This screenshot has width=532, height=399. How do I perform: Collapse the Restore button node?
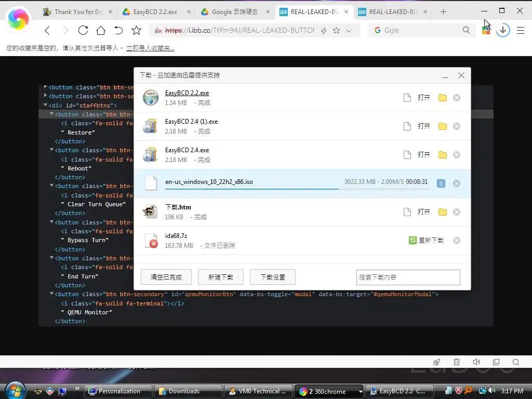(x=51, y=114)
